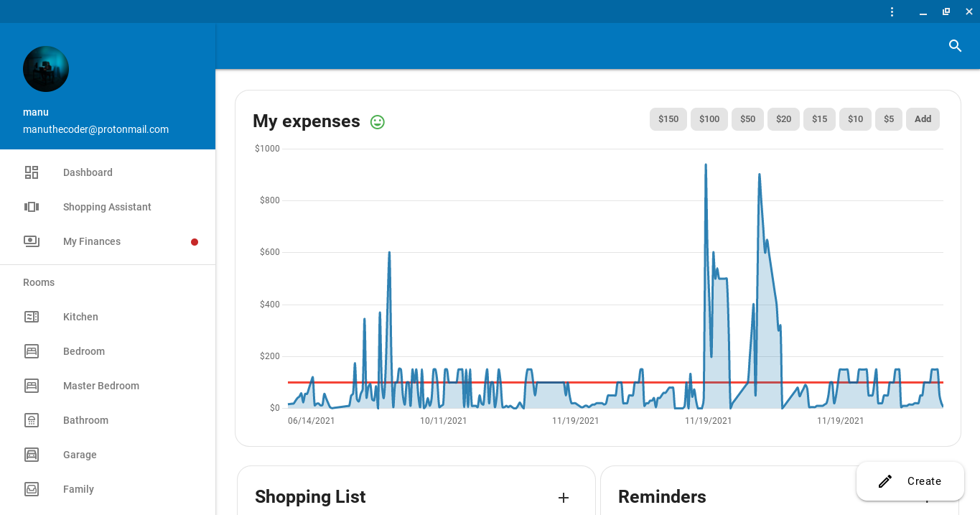This screenshot has height=515, width=980.
Task: Add a $150 expense
Action: (668, 119)
